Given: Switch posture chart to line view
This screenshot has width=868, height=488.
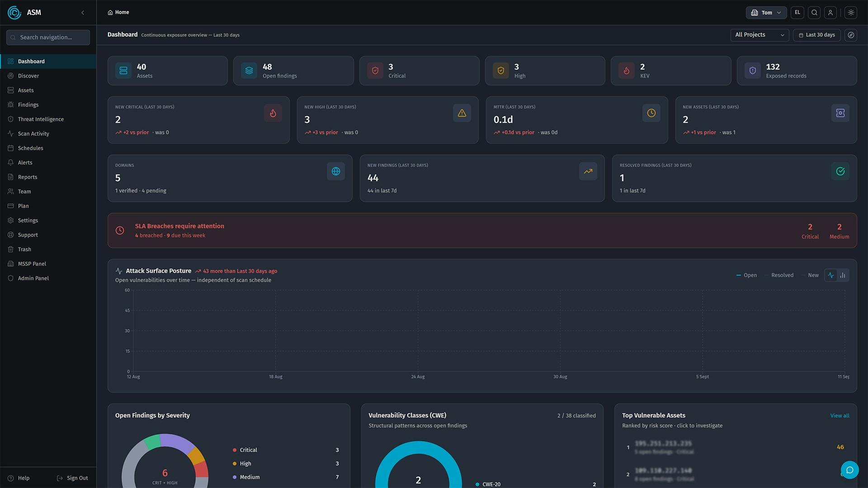Looking at the screenshot, I should [831, 275].
